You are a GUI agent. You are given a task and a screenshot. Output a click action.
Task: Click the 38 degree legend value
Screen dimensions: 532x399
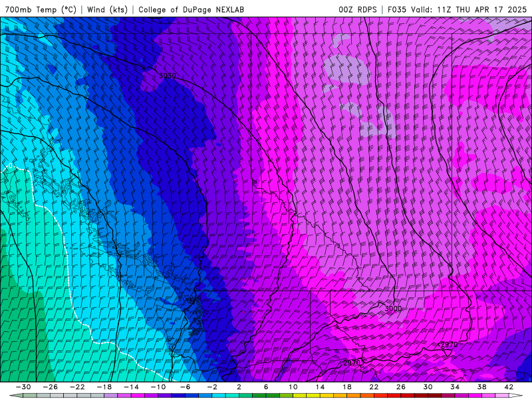[x=481, y=387]
